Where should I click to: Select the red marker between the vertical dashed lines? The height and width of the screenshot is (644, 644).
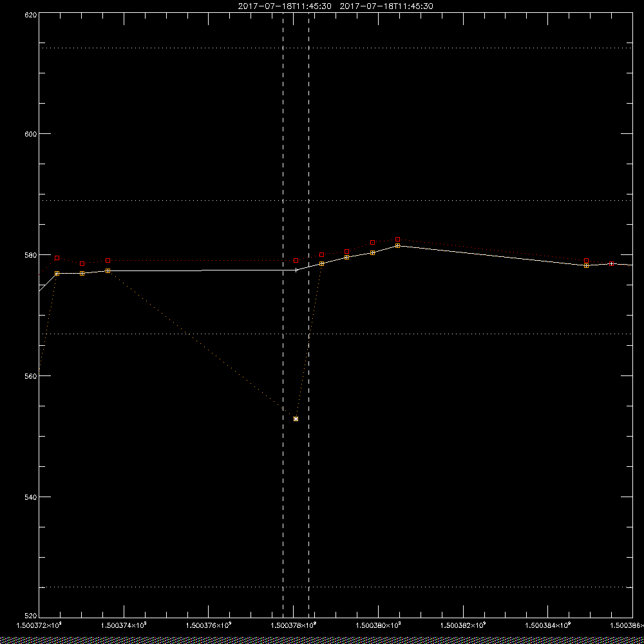click(x=296, y=260)
